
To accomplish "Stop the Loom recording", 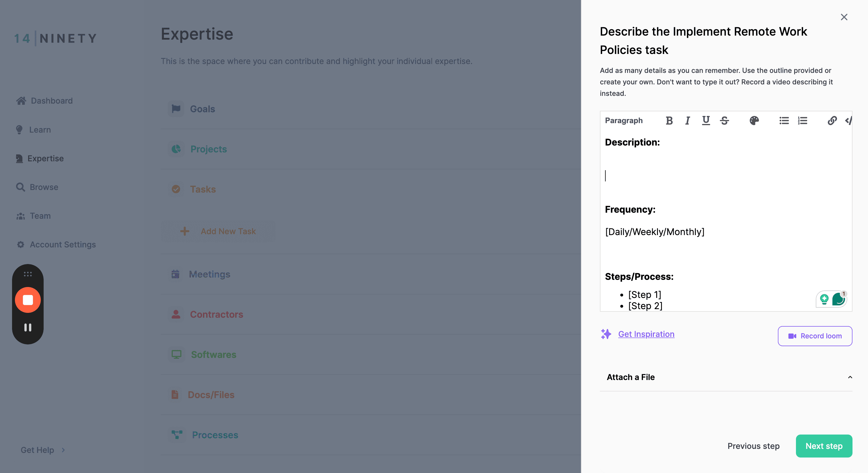I will point(28,300).
